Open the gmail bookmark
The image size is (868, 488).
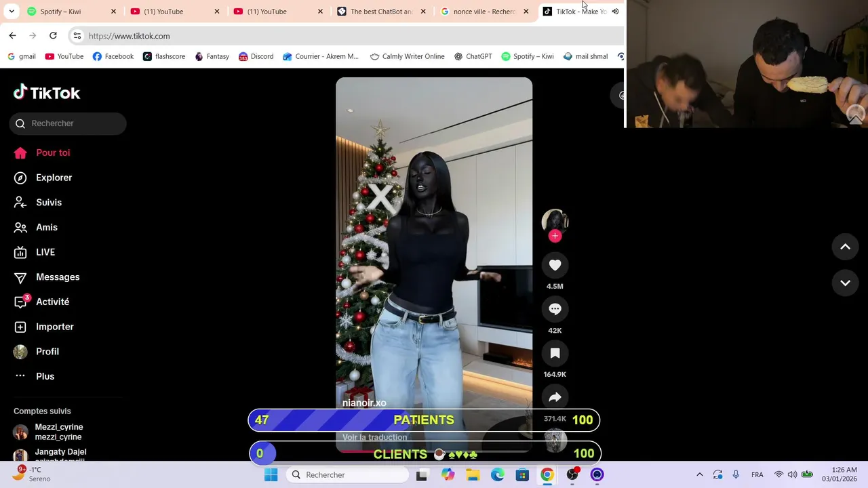[x=21, y=56]
